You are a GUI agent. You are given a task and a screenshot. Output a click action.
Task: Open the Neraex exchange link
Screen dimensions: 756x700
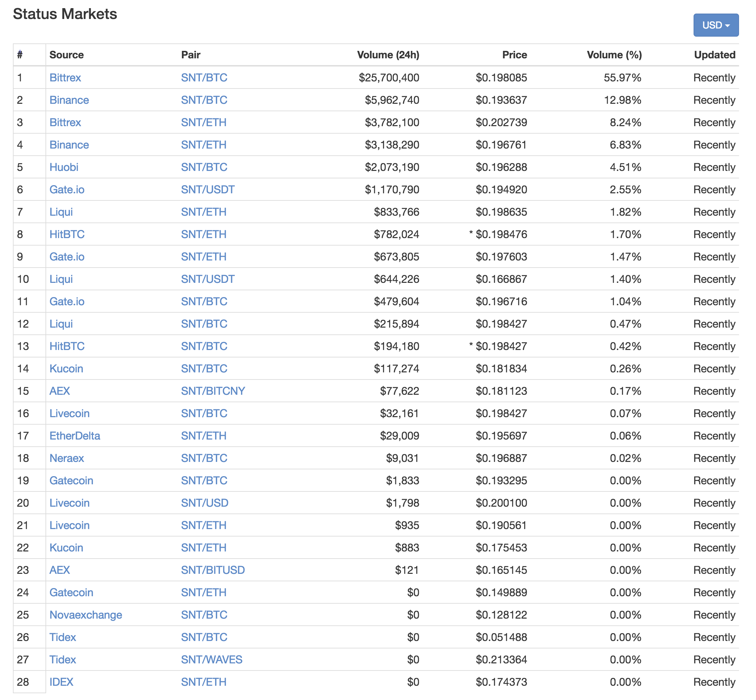pyautogui.click(x=66, y=458)
